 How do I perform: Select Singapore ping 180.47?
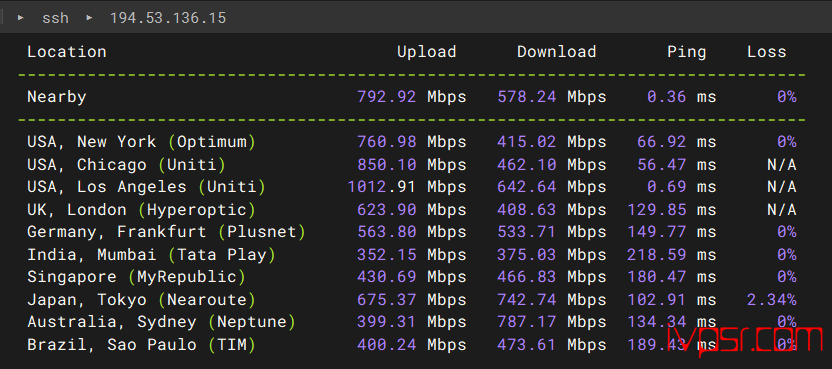657,277
